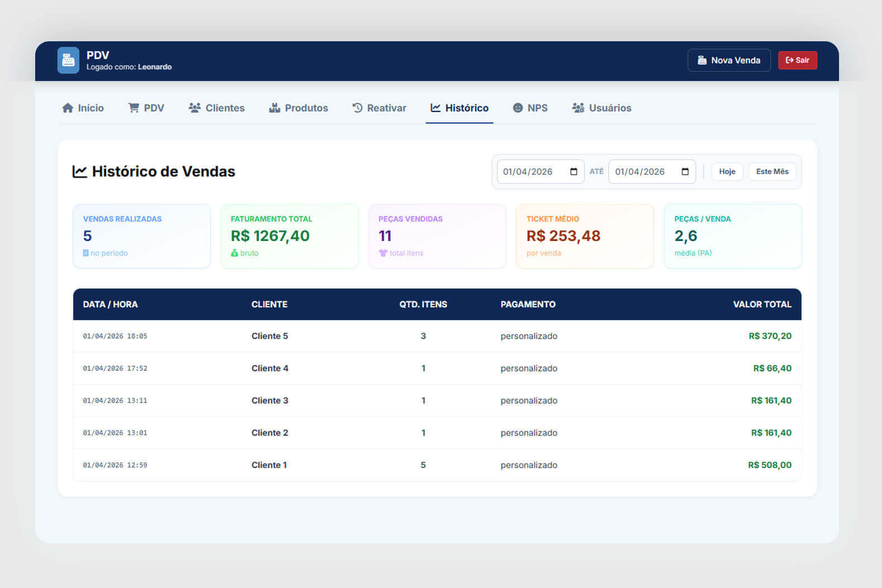The width and height of the screenshot is (882, 588).
Task: Filter sales by Hoje
Action: click(x=727, y=171)
